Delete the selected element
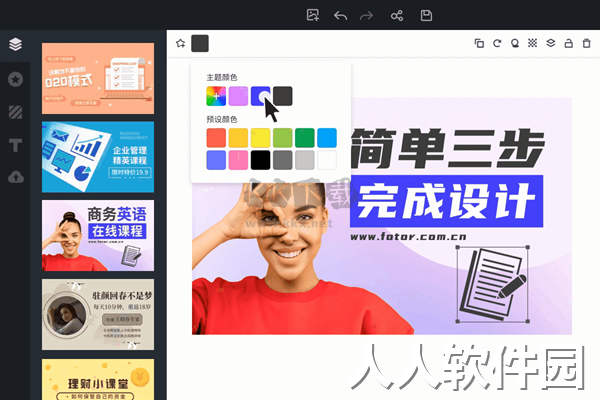This screenshot has height=400, width=600. coord(587,43)
